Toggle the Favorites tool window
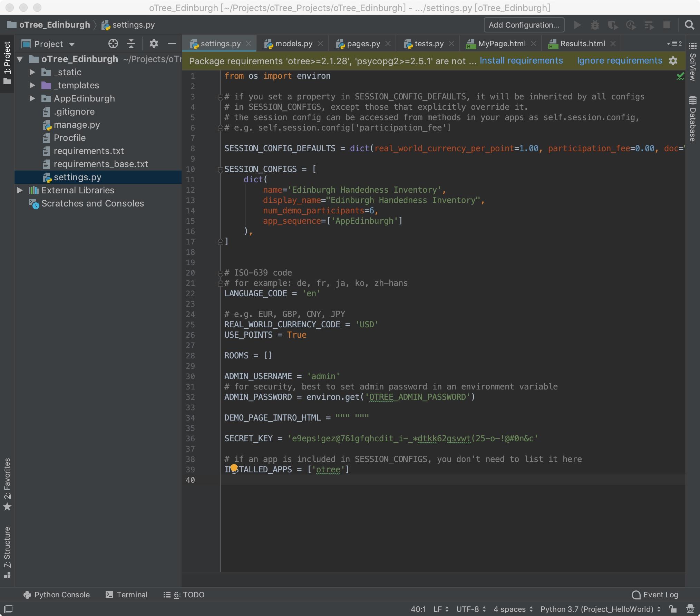The width and height of the screenshot is (700, 616). coord(7,483)
